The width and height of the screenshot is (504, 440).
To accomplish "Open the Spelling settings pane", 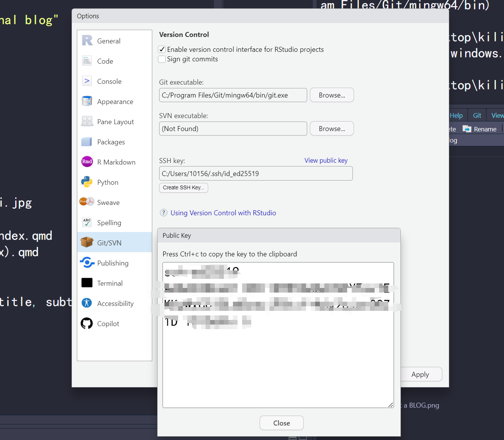I will 109,222.
